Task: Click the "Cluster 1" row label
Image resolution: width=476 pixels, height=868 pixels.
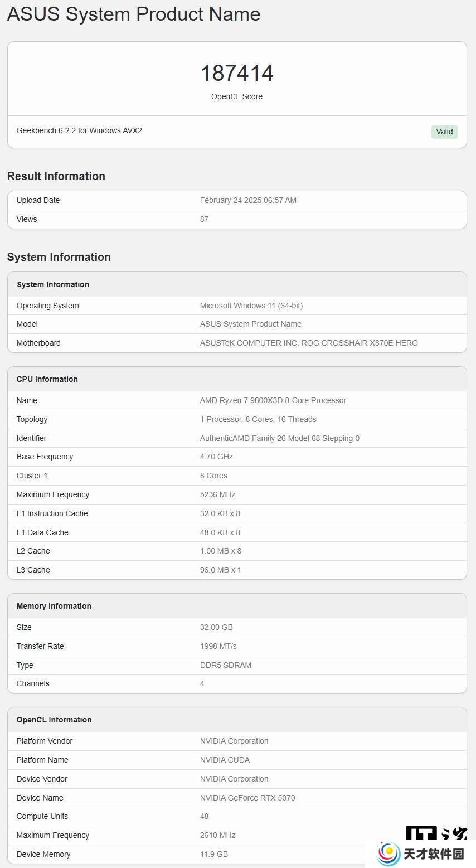Action: click(x=32, y=476)
